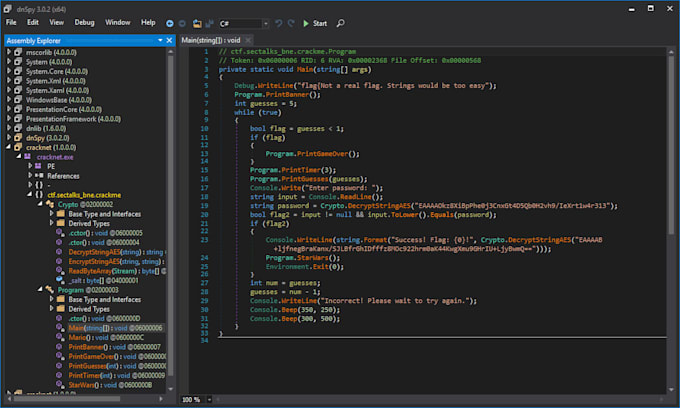The width and height of the screenshot is (680, 408).
Task: Select the .cctor() static constructor entry
Action: (105, 233)
